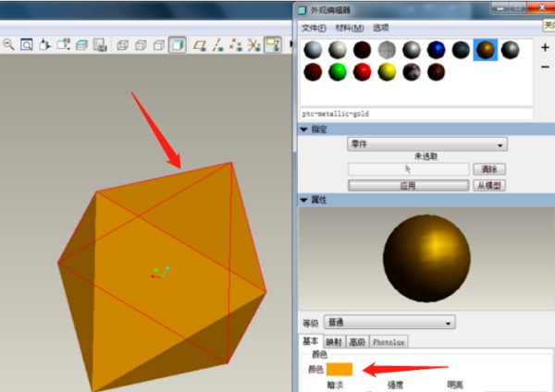Image resolution: width=555 pixels, height=392 pixels.
Task: Select the shaded display mode icon
Action: point(178,44)
